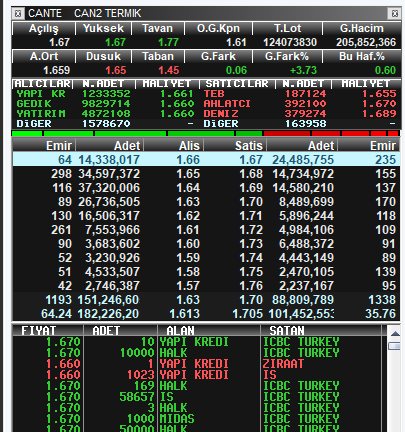
Task: Select seller TEB row
Action: coord(300,94)
